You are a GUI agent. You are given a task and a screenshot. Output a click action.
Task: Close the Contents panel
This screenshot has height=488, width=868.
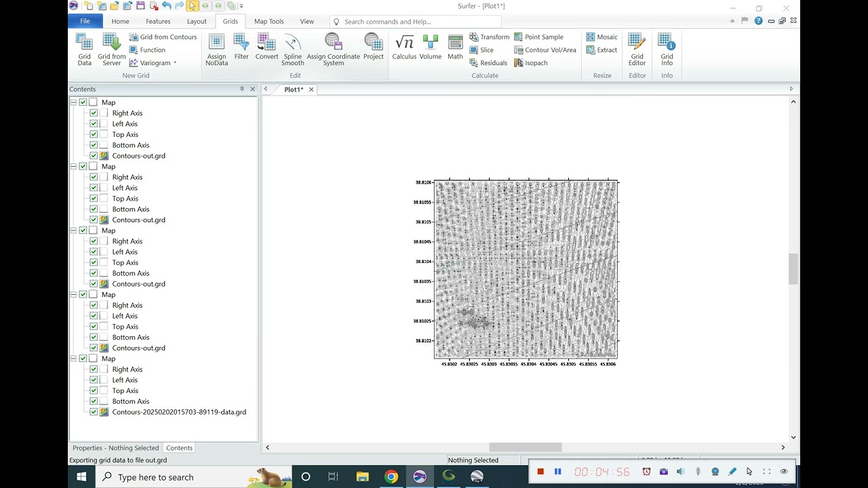point(252,89)
